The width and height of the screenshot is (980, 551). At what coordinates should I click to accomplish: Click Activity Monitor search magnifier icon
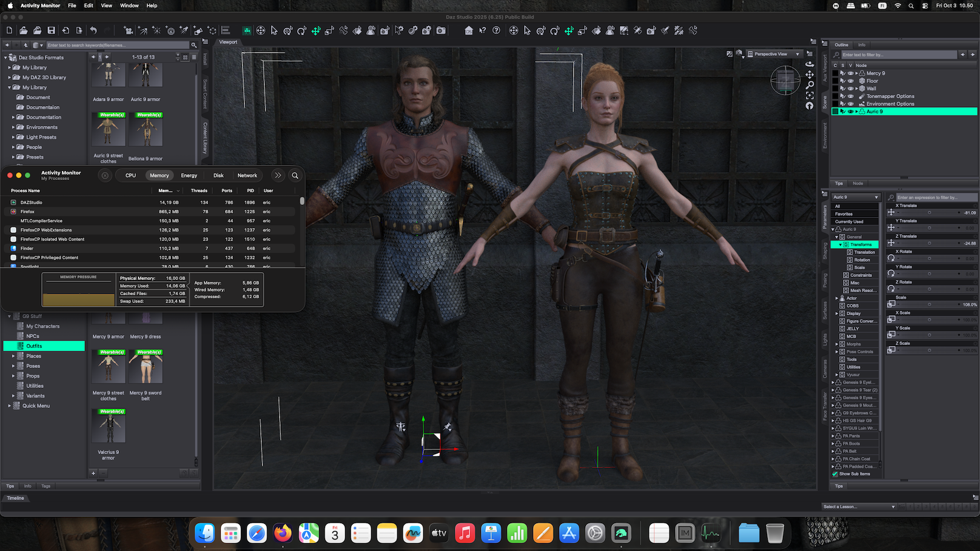click(x=295, y=176)
